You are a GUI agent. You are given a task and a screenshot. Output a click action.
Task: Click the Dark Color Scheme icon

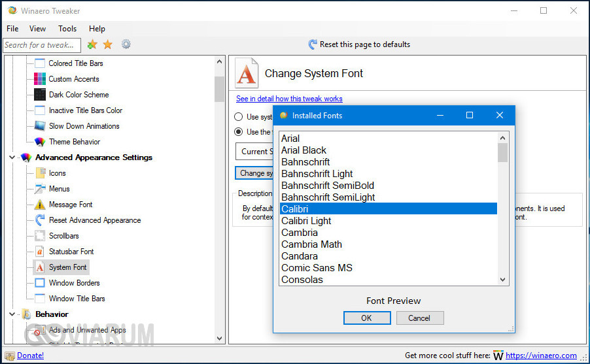click(40, 94)
